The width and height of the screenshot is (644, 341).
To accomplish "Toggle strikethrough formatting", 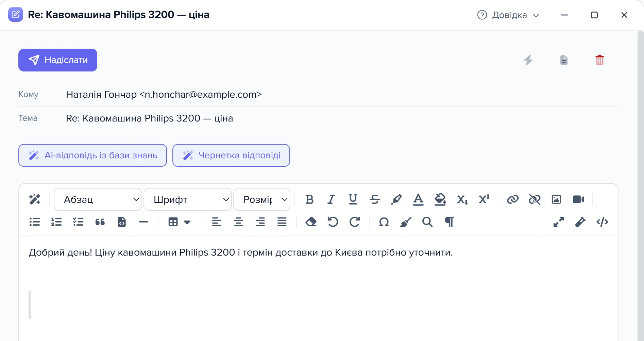I will coord(375,199).
